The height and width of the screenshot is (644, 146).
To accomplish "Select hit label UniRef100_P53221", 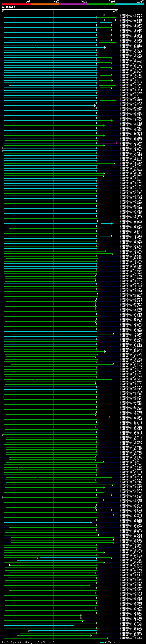I will coord(131,580).
